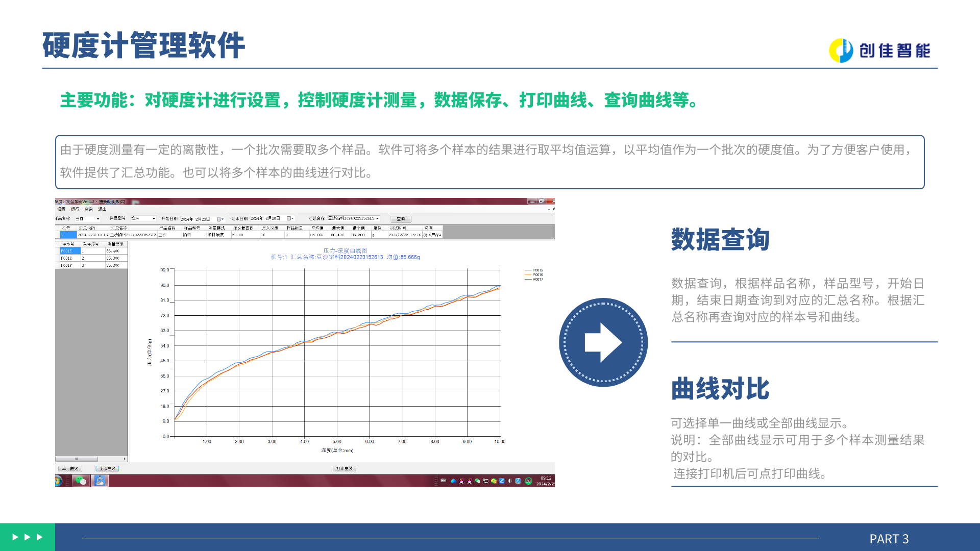Open the 运行 menu
Image resolution: width=980 pixels, height=551 pixels.
(x=75, y=209)
